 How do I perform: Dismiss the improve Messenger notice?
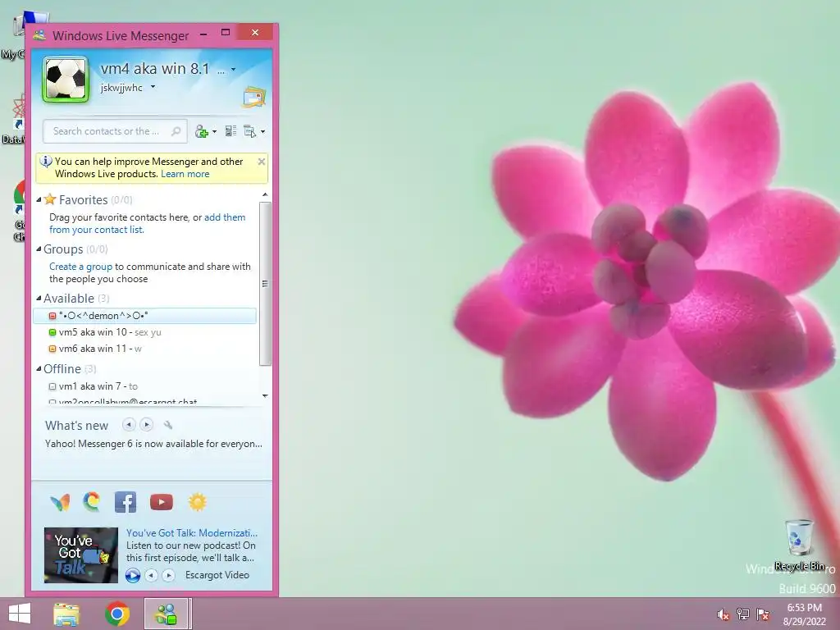point(262,162)
